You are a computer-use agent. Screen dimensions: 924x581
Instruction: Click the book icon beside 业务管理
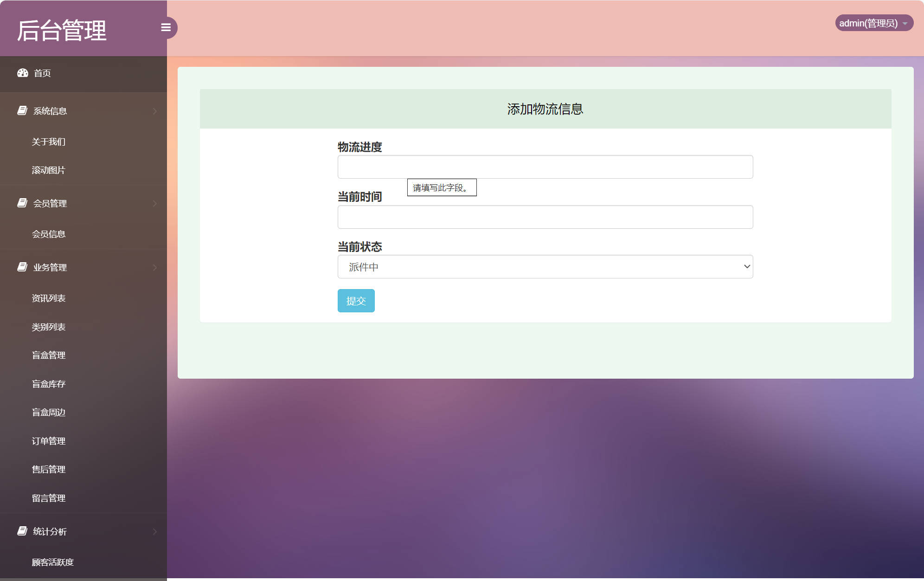21,267
